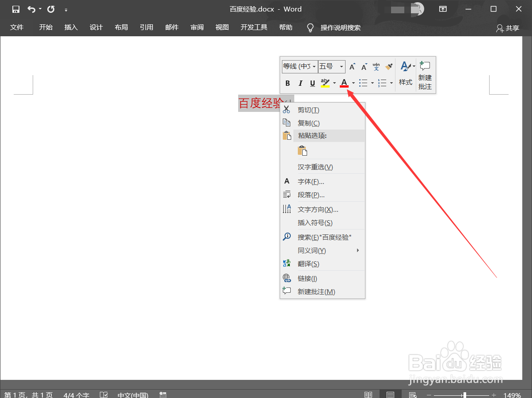532x398 pixels.
Task: Toggle Underline in mini toolbar
Action: click(312, 83)
